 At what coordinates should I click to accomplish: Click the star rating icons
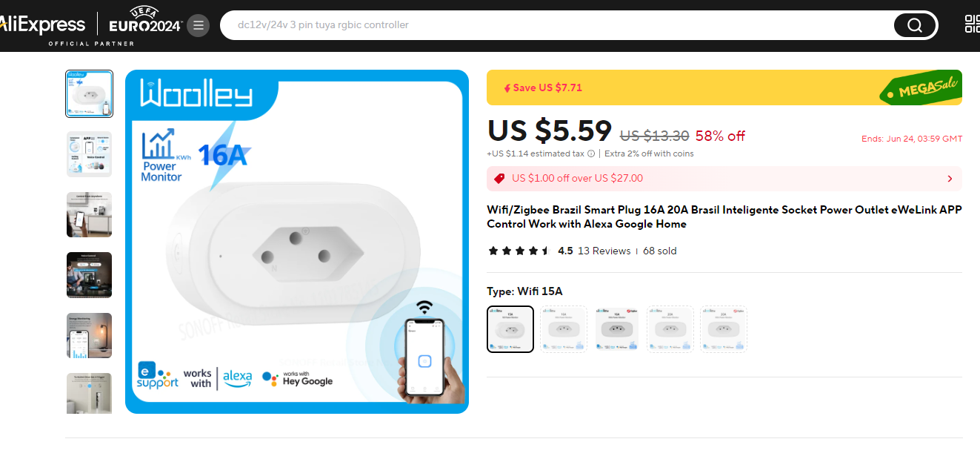coord(519,251)
